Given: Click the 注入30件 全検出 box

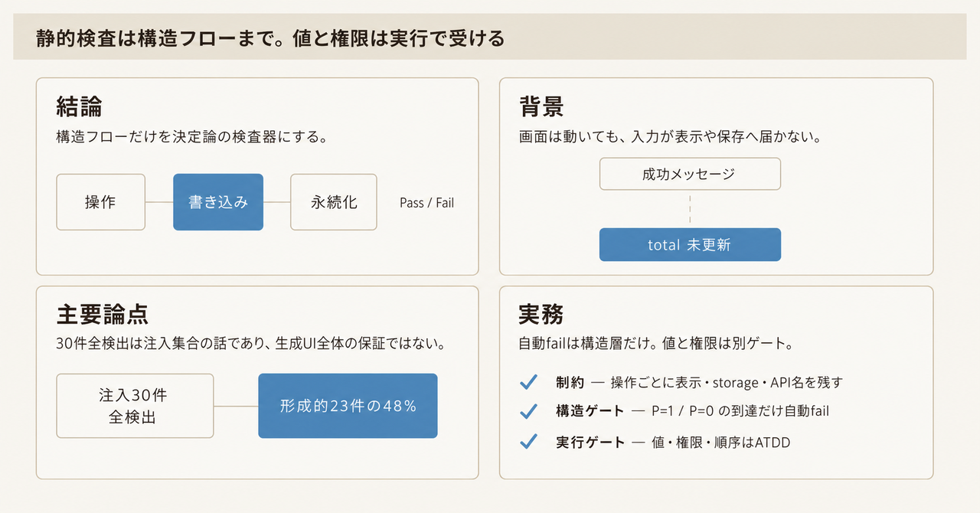Looking at the screenshot, I should click(x=135, y=406).
